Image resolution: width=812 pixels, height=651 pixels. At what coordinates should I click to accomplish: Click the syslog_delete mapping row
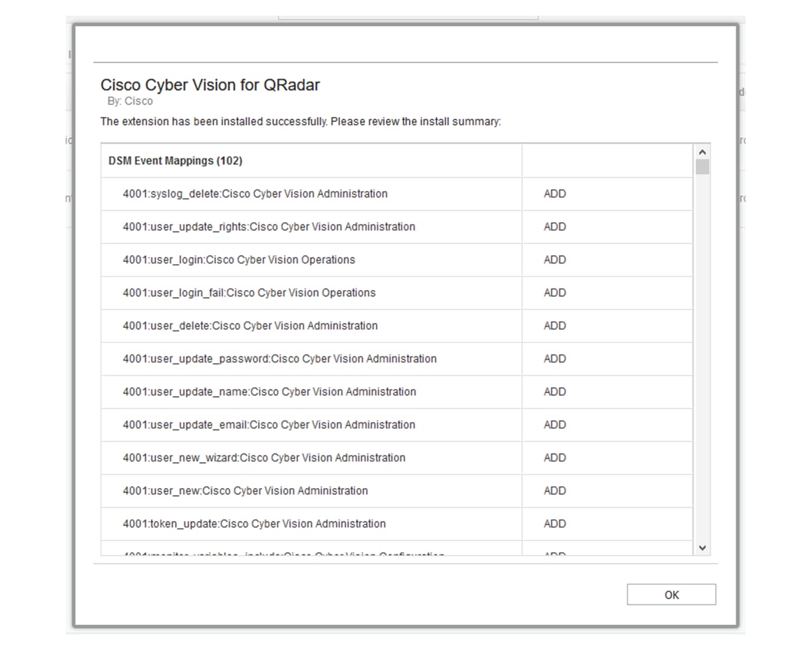tap(255, 194)
